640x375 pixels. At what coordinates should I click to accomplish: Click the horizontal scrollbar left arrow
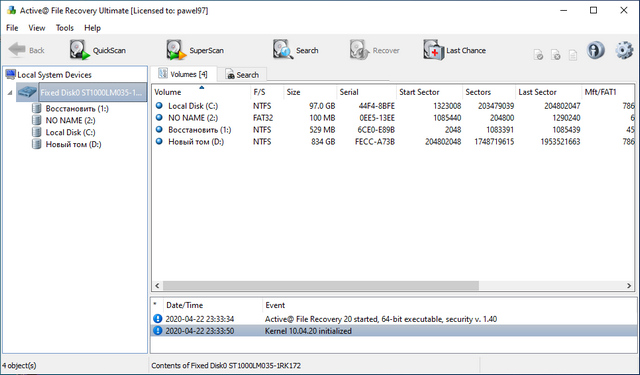[x=157, y=286]
